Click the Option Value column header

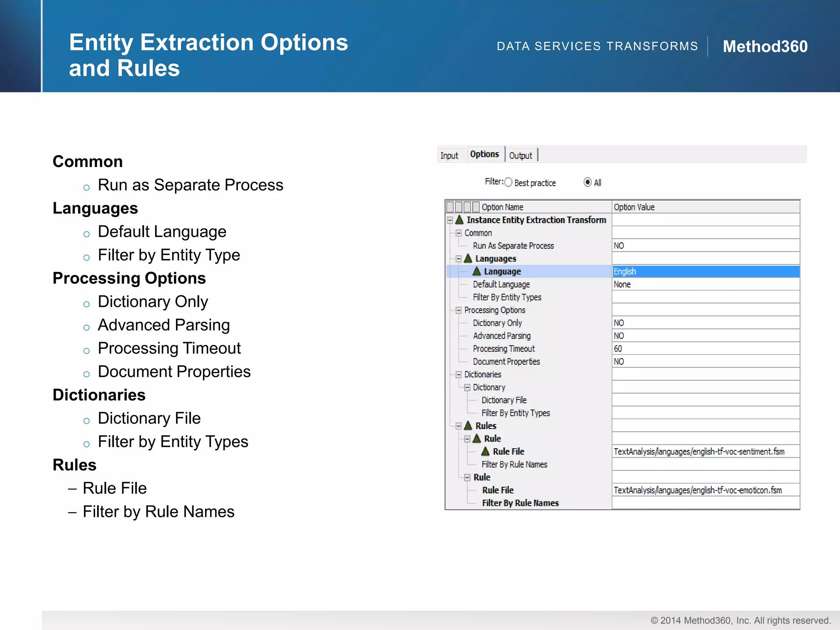pos(705,207)
